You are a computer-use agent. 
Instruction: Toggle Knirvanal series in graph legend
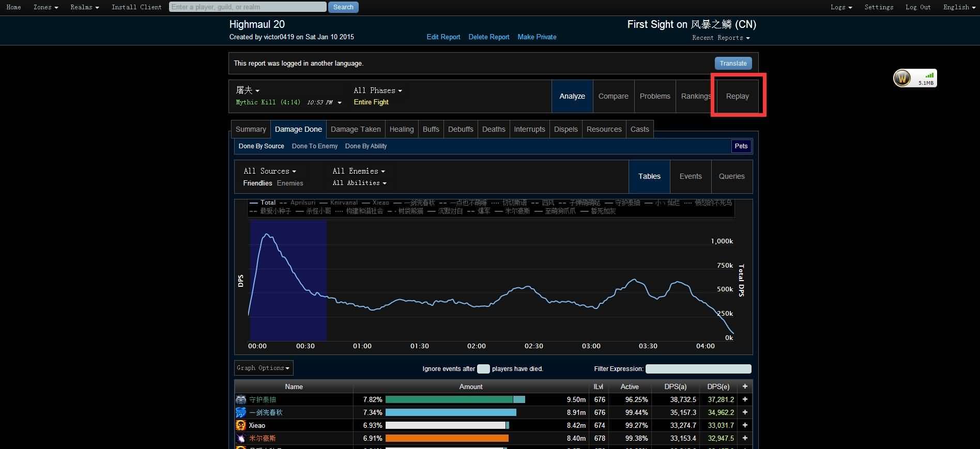339,203
